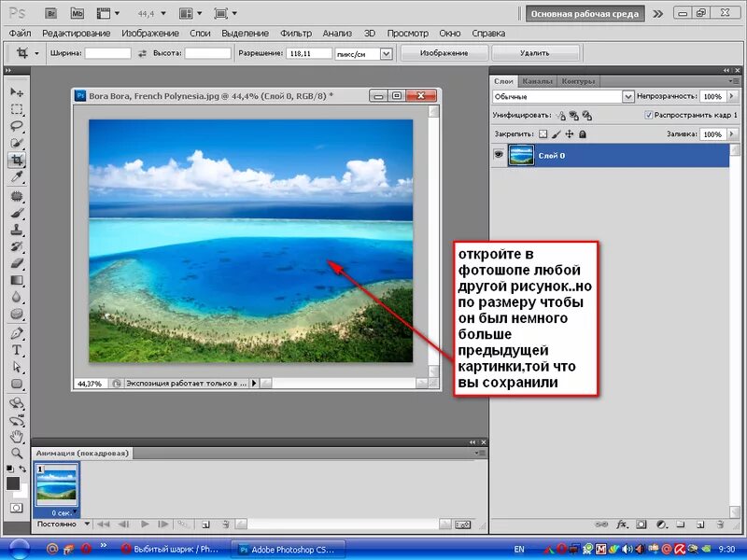Viewport: 747px width, 560px height.
Task: Select the Sponge tool
Action: [17, 315]
